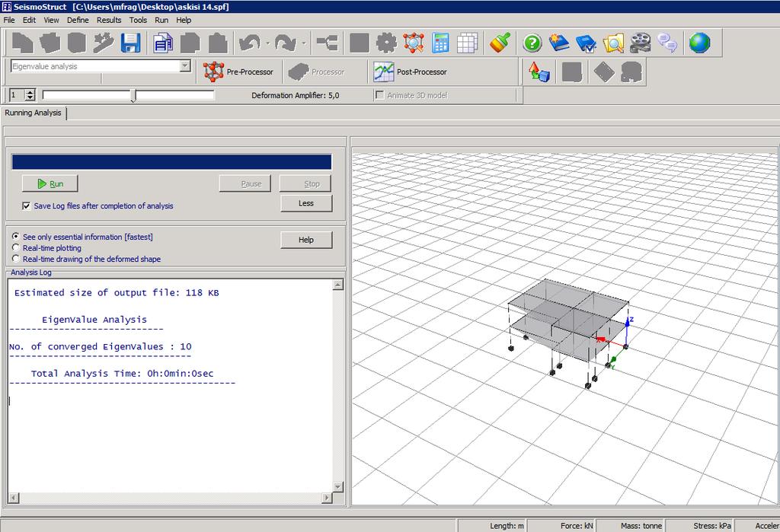
Task: Increase the mode number spinner value
Action: pos(30,92)
